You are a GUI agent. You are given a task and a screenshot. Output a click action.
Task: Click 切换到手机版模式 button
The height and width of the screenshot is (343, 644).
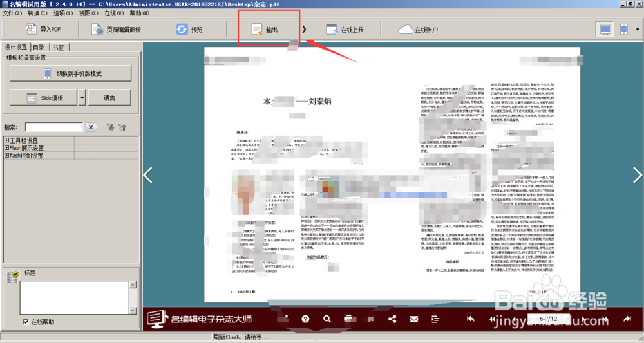tap(71, 74)
